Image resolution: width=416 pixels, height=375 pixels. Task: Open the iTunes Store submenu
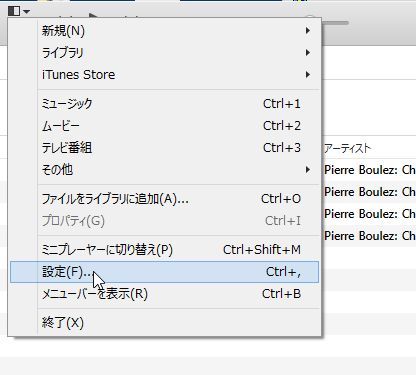[164, 75]
